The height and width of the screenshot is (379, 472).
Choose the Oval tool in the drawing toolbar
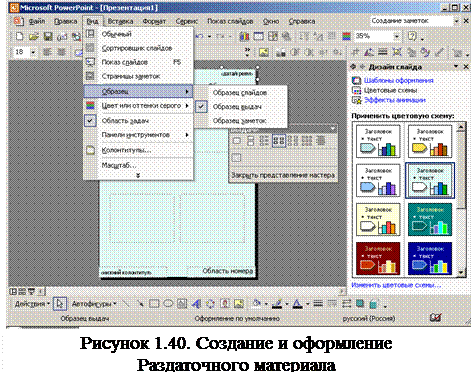tap(168, 304)
